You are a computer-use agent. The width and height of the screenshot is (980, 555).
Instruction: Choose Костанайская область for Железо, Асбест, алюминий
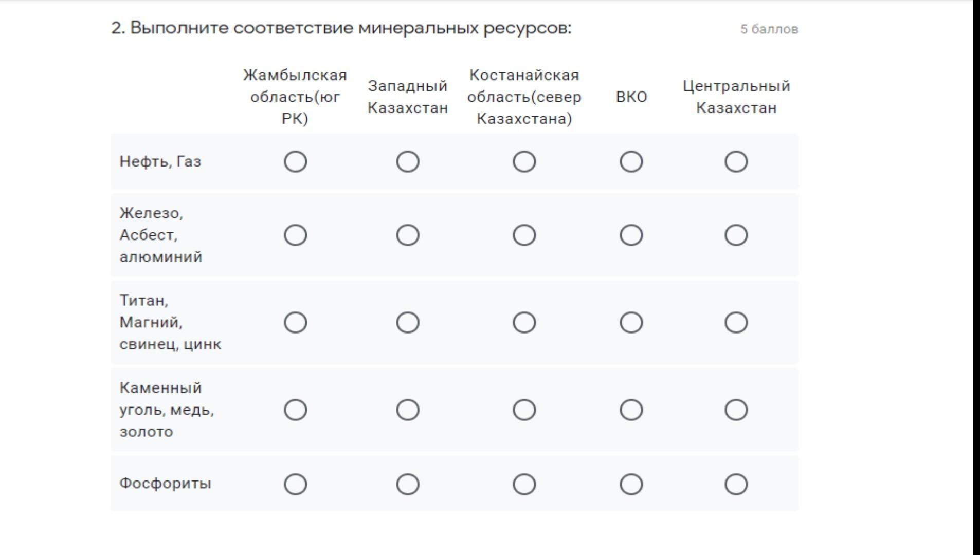click(524, 235)
